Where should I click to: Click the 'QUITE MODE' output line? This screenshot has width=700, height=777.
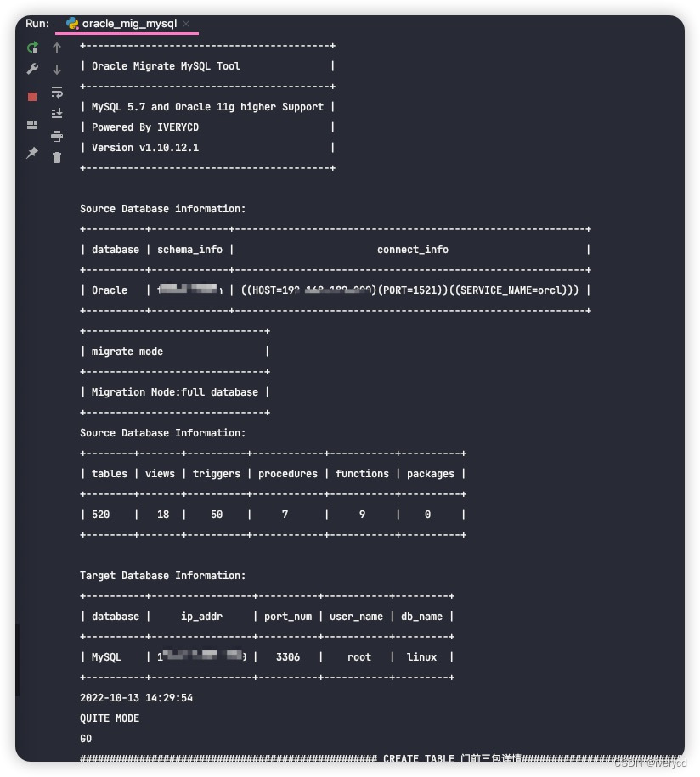(110, 718)
